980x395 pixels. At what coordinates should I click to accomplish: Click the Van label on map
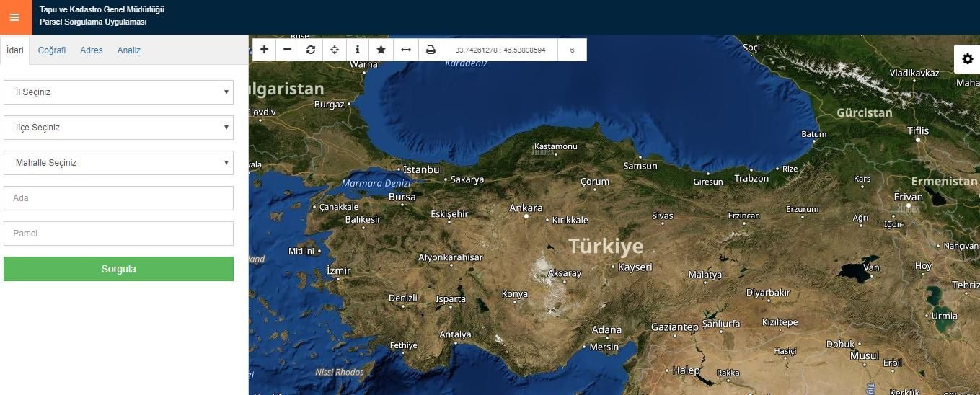pos(872,267)
